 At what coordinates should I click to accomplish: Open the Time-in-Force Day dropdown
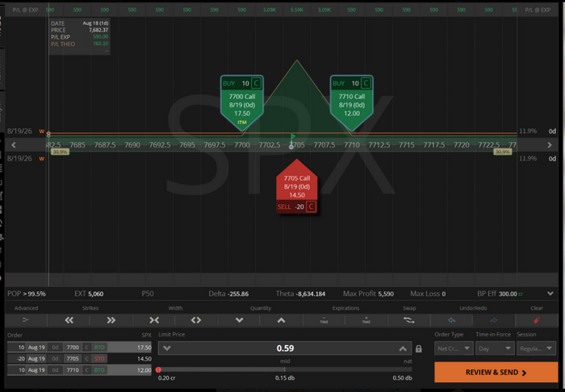click(x=494, y=348)
